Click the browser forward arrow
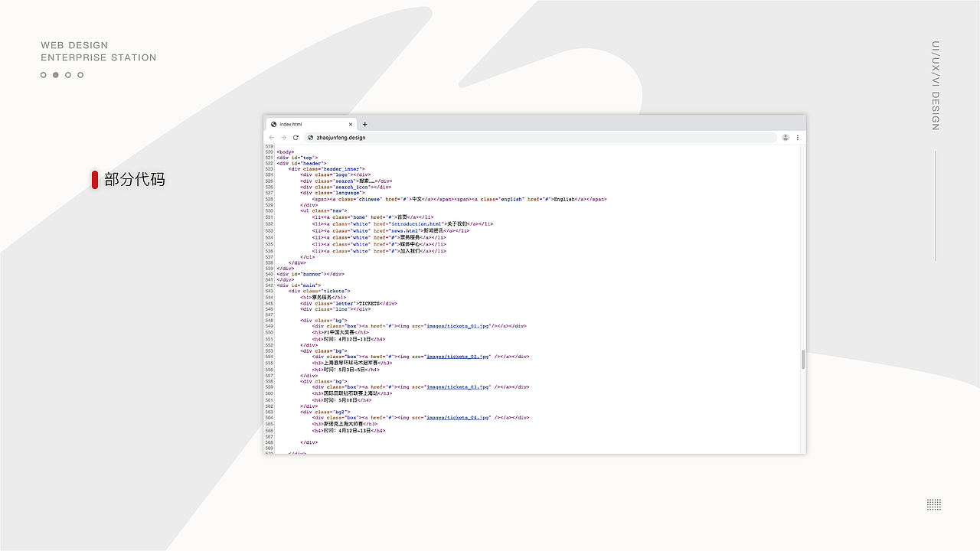 283,138
